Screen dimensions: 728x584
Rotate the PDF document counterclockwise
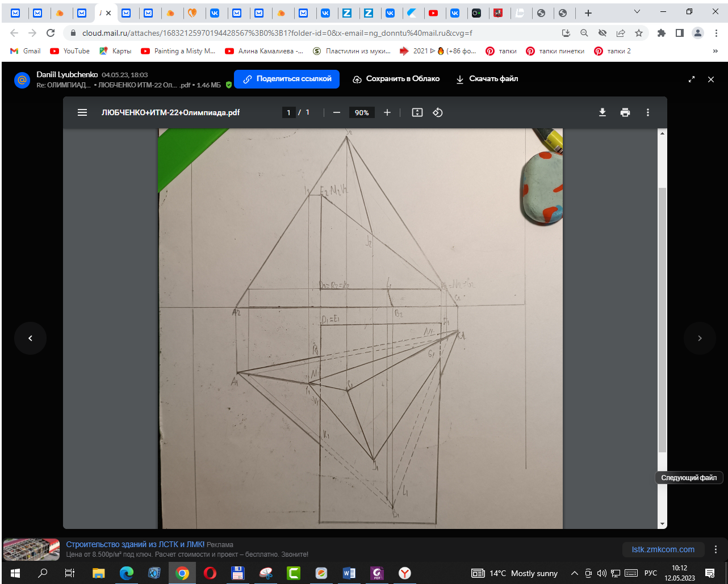pyautogui.click(x=437, y=112)
